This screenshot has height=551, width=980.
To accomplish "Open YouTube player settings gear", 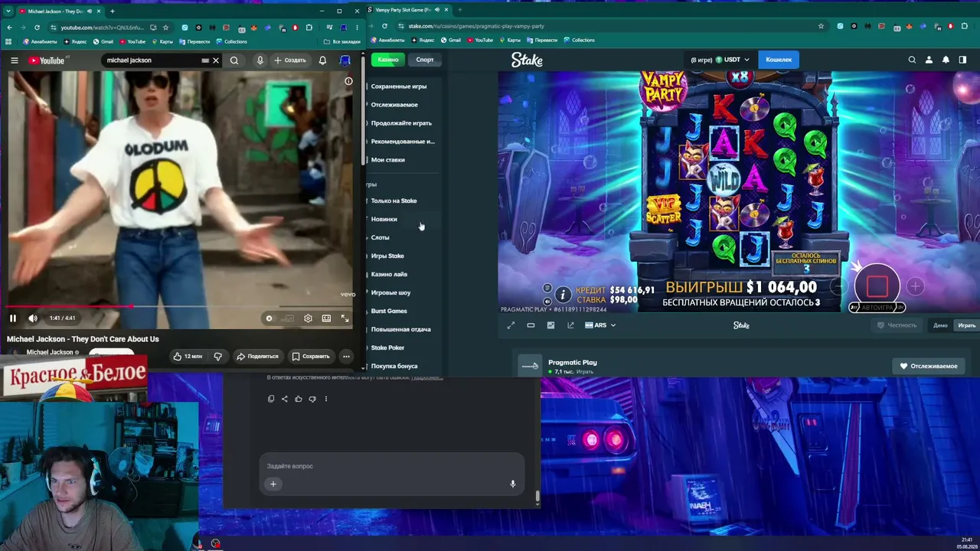I will coord(308,318).
